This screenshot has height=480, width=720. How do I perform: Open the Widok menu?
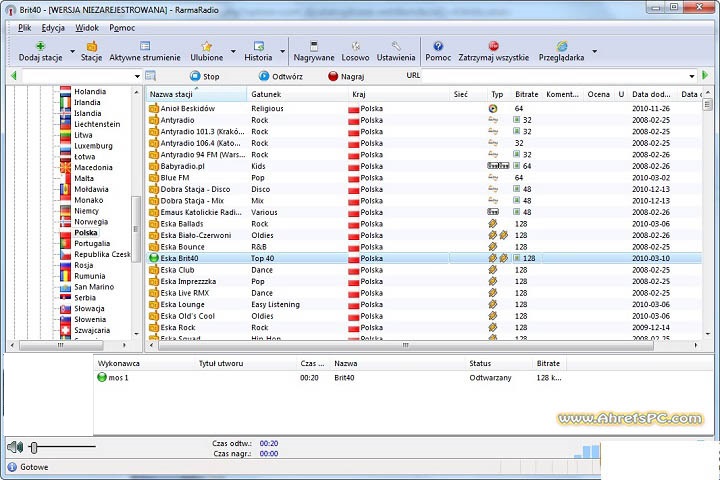pos(87,28)
